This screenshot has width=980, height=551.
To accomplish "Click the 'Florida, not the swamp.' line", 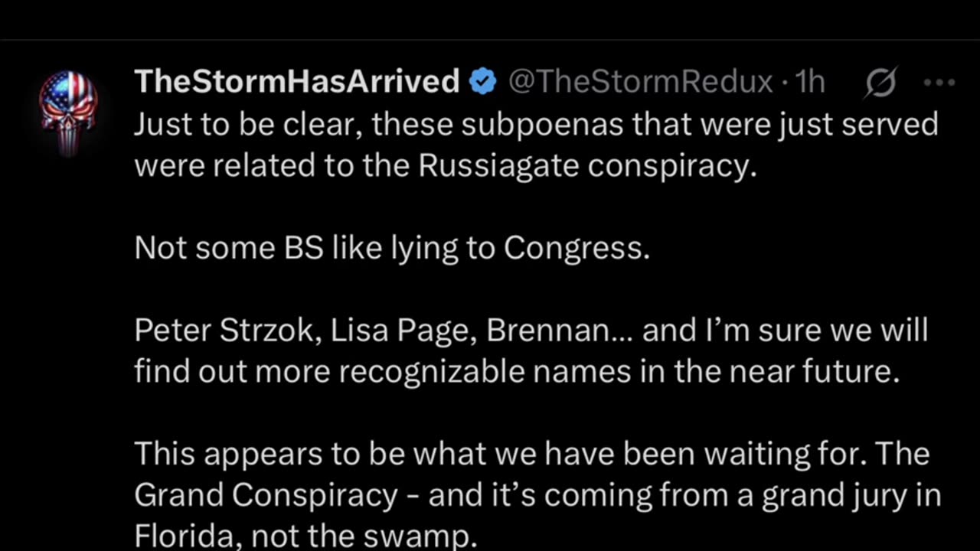I will pos(305,536).
